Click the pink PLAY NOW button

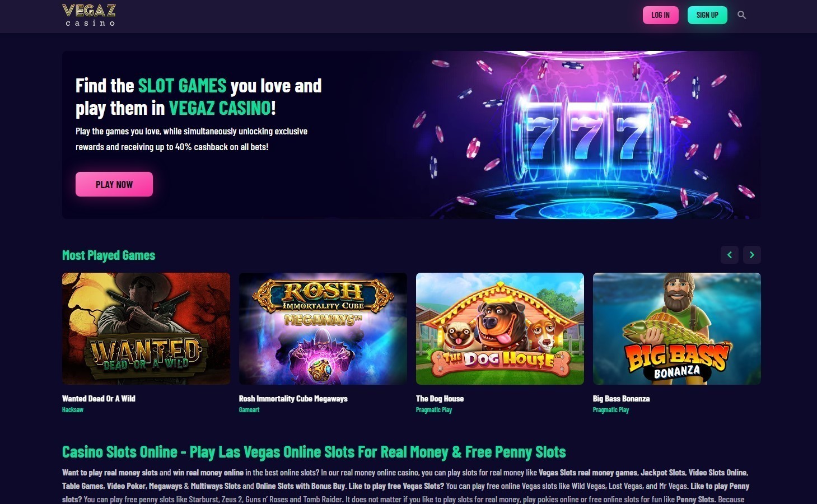coord(114,184)
